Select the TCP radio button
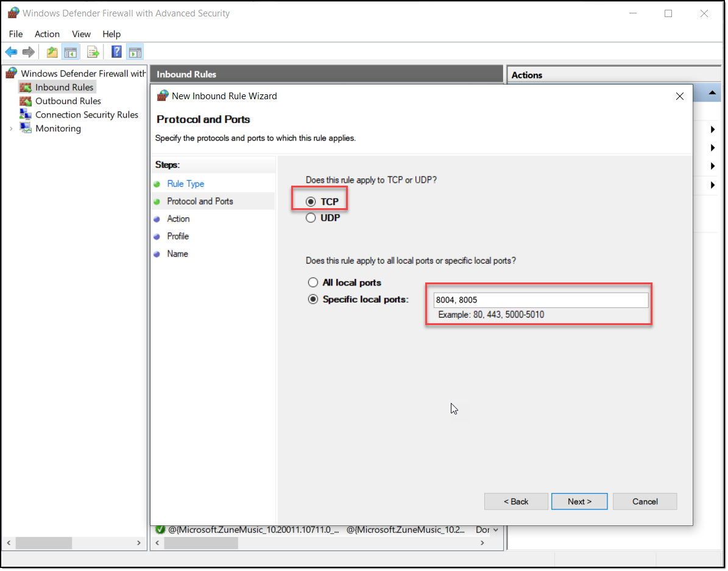The height and width of the screenshot is (571, 728). coord(311,201)
